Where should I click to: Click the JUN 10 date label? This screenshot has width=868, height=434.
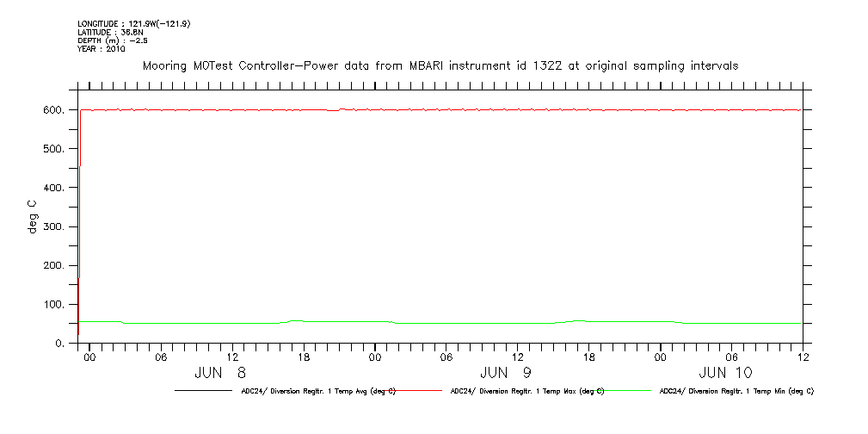click(725, 373)
